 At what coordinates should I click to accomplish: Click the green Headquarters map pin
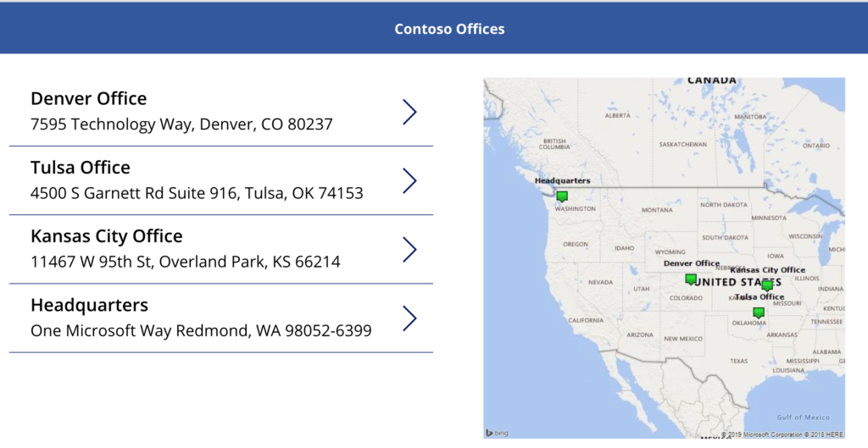point(562,196)
